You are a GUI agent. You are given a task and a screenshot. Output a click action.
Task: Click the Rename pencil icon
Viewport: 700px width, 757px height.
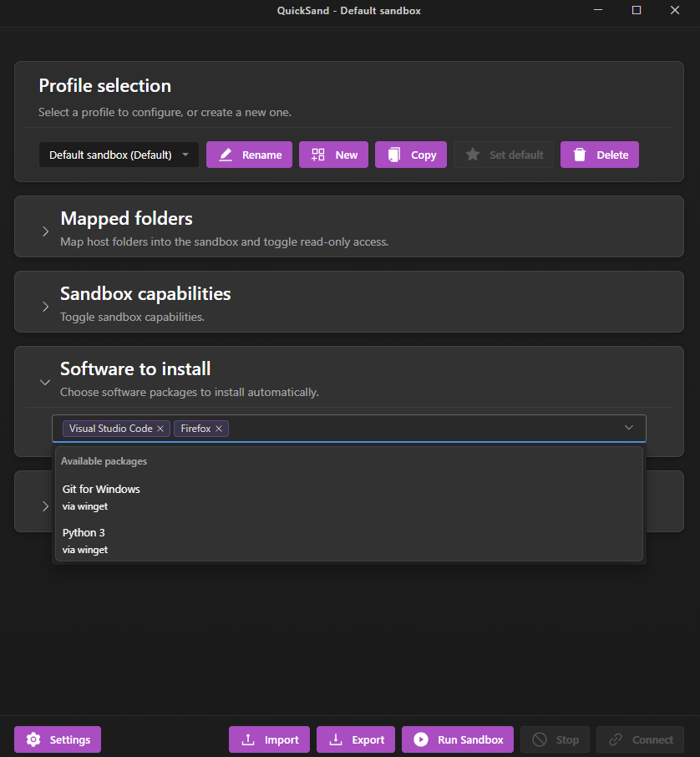pyautogui.click(x=226, y=154)
